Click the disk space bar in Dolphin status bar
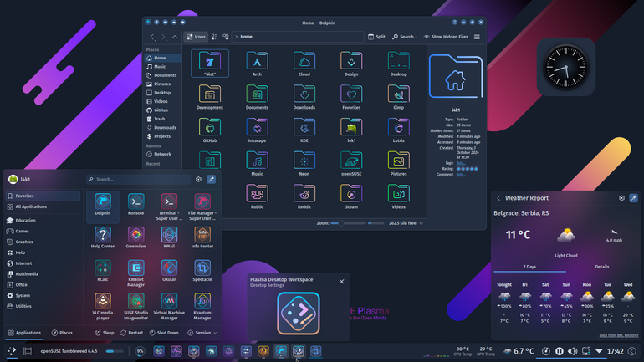Screen dimensions: 644x362 [x=376, y=223]
